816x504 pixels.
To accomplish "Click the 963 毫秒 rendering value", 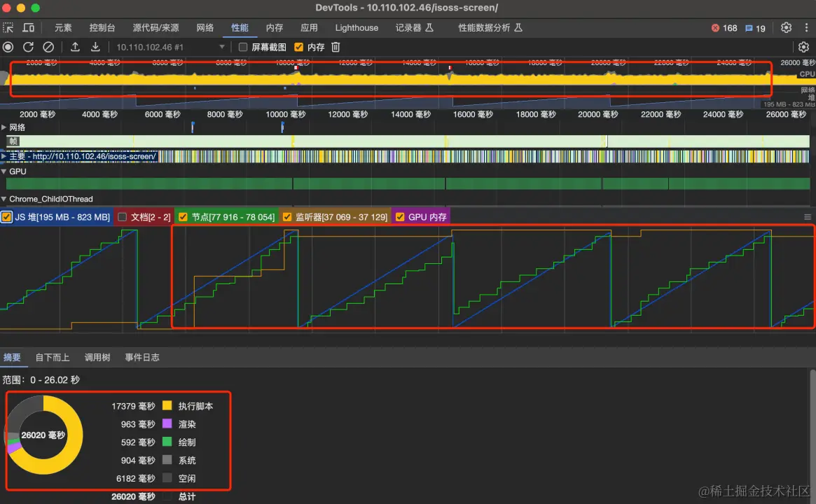I will point(138,424).
